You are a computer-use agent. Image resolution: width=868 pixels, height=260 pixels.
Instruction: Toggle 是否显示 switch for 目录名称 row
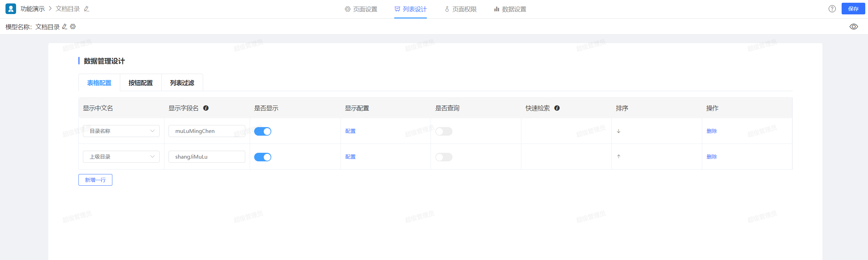pyautogui.click(x=263, y=132)
